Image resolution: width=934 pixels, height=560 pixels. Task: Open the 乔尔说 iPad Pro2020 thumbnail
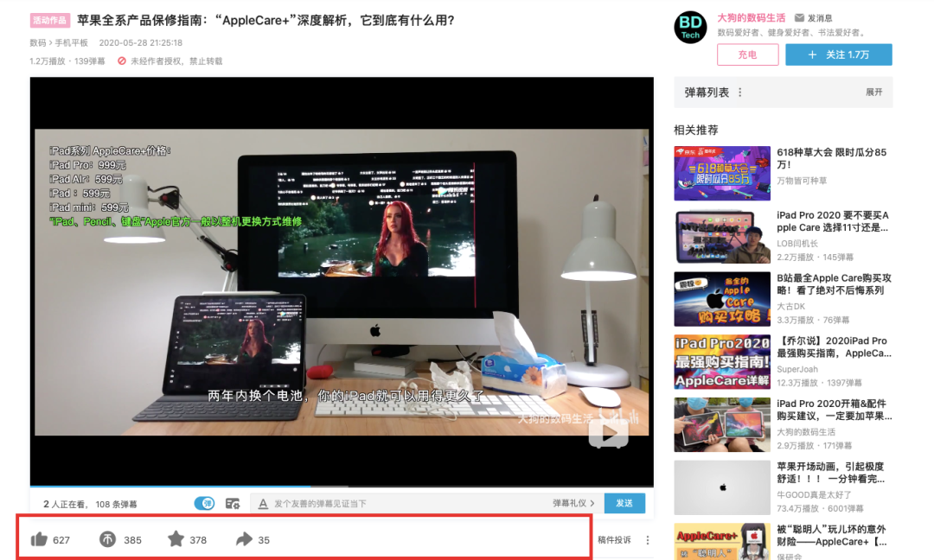click(722, 362)
